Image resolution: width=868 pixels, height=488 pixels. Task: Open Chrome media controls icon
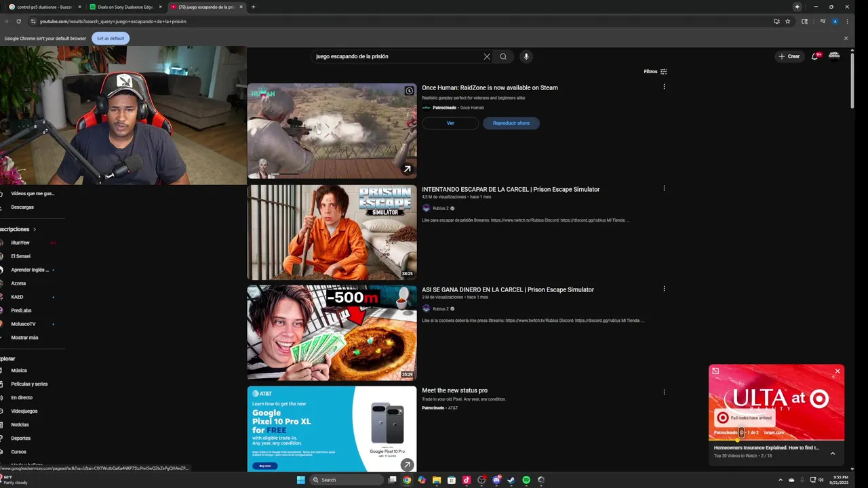point(823,21)
